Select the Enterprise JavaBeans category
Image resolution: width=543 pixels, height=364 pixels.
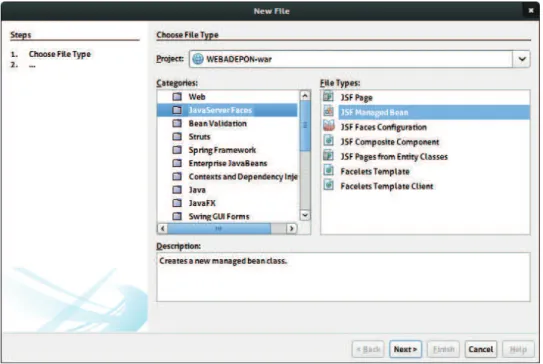228,163
